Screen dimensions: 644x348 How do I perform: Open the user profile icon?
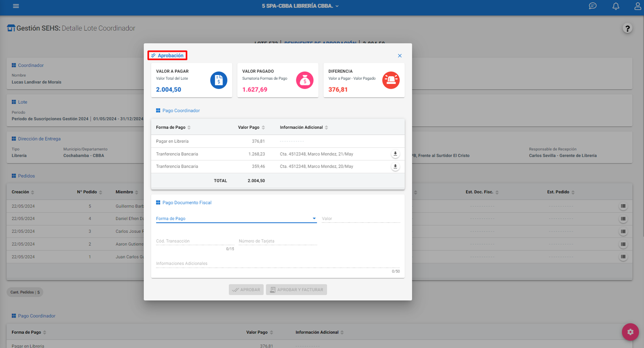click(638, 6)
